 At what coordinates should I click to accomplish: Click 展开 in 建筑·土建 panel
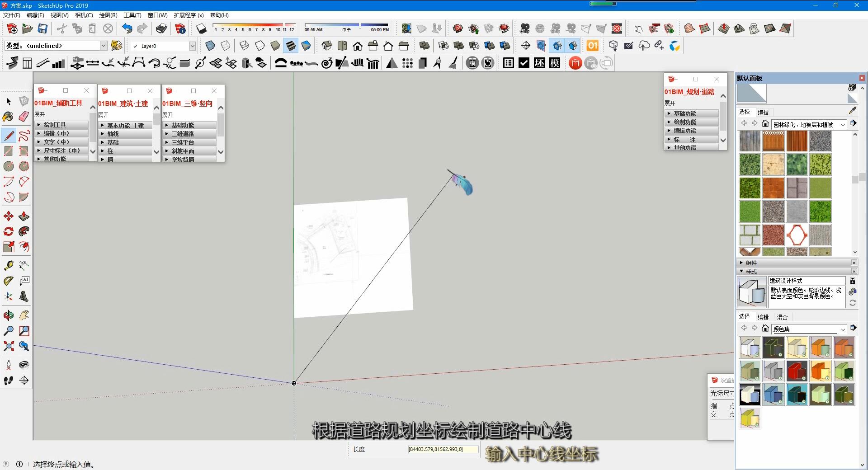[x=104, y=115]
